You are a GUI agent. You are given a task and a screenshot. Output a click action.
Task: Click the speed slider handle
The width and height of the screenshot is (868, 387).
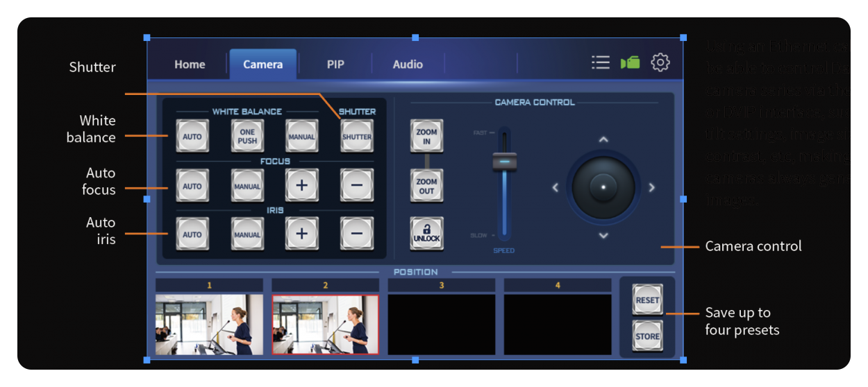[505, 162]
